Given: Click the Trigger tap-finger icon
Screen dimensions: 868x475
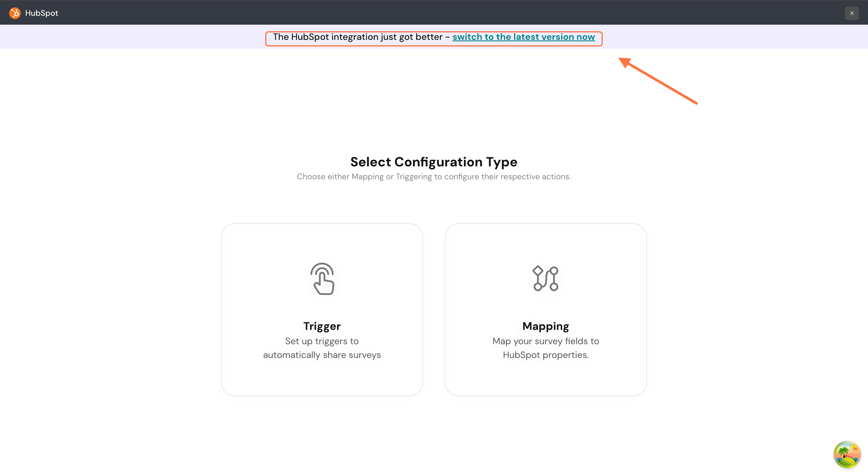Looking at the screenshot, I should (x=322, y=279).
